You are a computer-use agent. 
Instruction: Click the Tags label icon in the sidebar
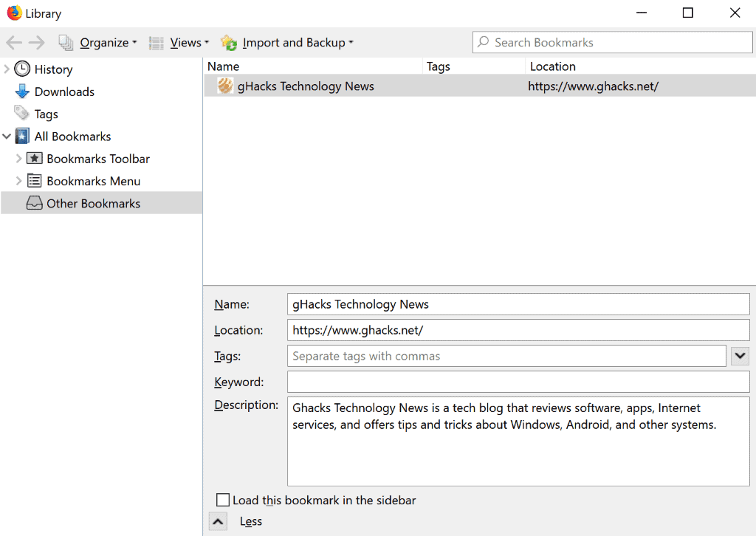[22, 114]
